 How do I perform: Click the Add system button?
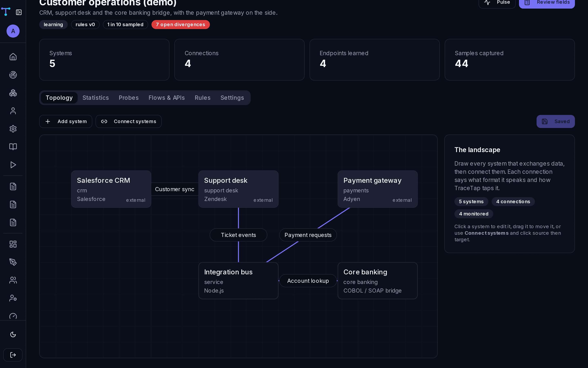(66, 121)
